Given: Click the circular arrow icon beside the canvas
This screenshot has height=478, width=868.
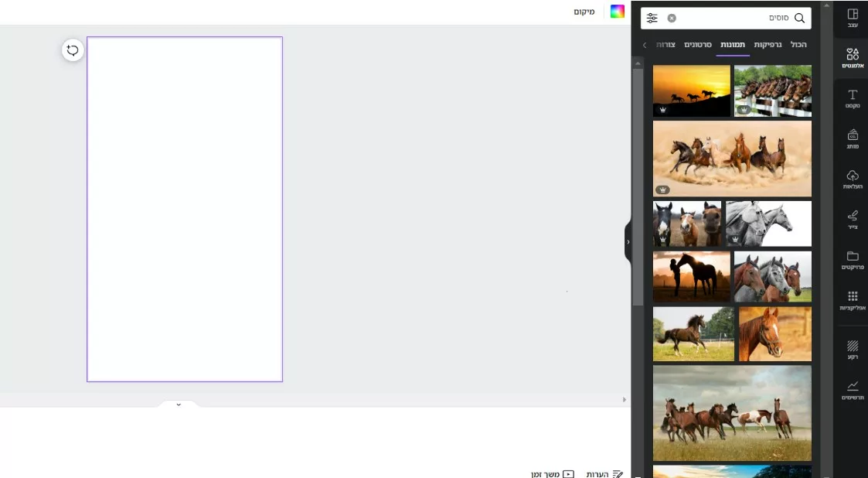Looking at the screenshot, I should pyautogui.click(x=73, y=50).
